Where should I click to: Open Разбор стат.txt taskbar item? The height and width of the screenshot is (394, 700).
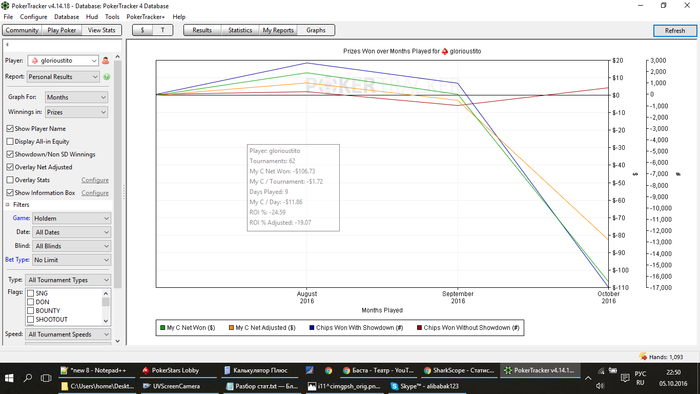click(x=262, y=386)
